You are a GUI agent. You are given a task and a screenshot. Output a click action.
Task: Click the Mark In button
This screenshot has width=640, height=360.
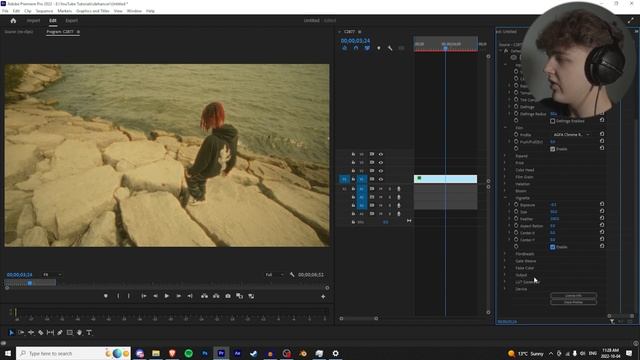coord(118,296)
